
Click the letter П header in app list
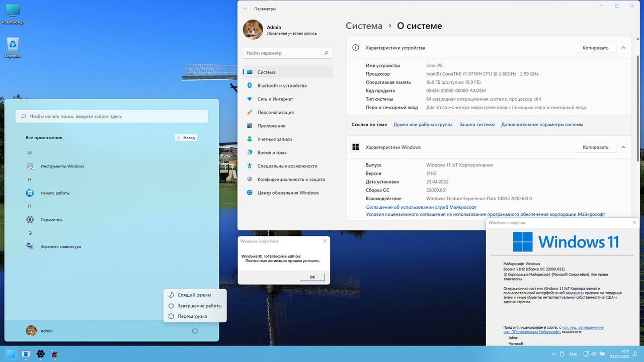[30, 206]
